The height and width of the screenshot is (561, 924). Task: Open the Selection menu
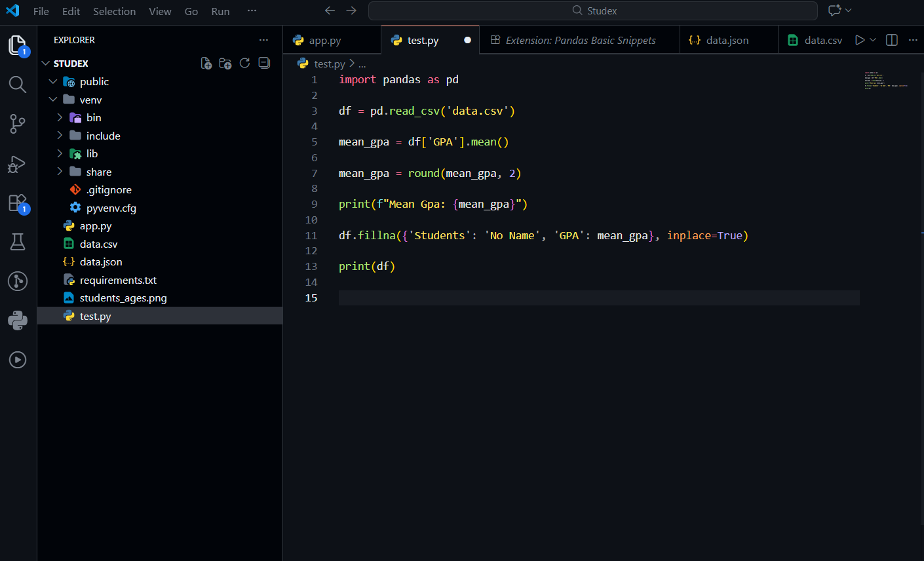pos(114,11)
